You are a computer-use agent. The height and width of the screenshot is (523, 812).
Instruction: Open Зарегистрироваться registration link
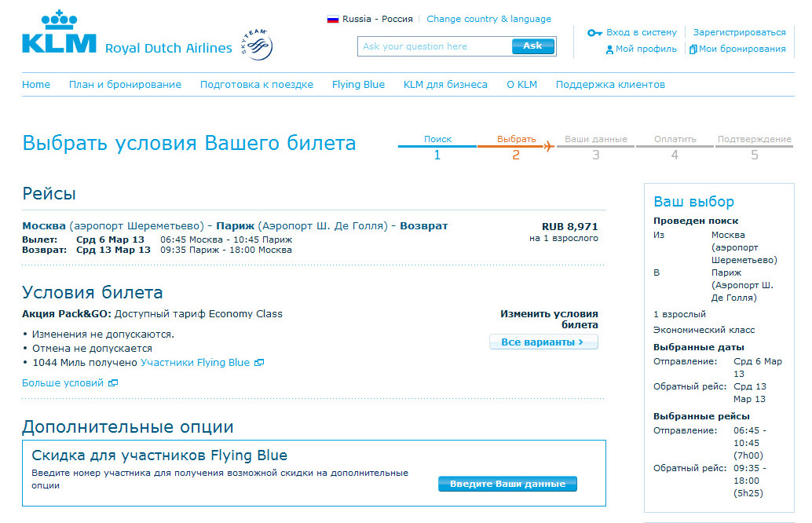tap(740, 32)
